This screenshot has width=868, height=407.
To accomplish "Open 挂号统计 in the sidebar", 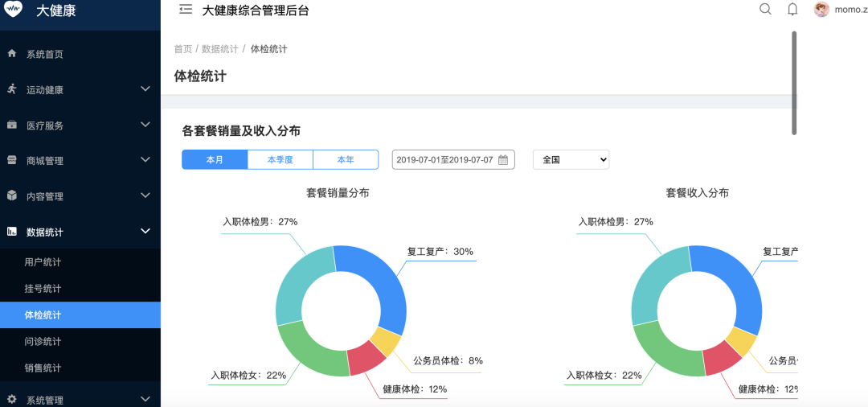I will [43, 289].
